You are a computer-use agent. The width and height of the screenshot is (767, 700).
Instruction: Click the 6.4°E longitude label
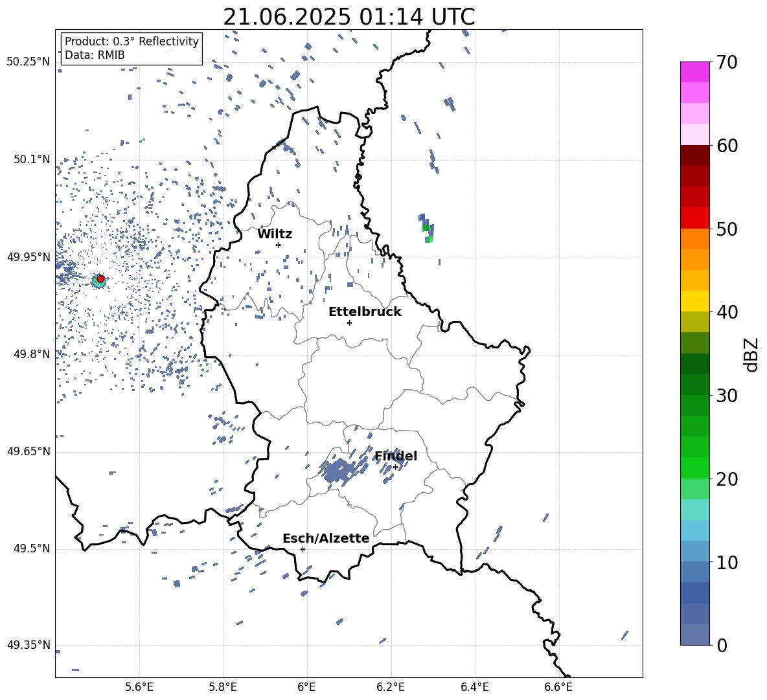474,687
